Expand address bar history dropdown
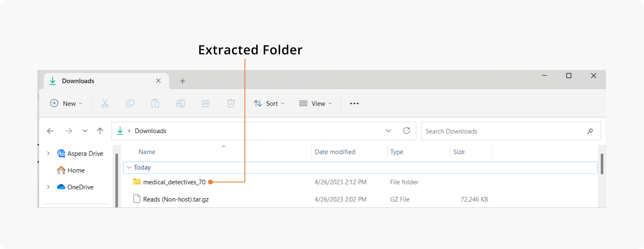644x249 pixels. pyautogui.click(x=388, y=131)
